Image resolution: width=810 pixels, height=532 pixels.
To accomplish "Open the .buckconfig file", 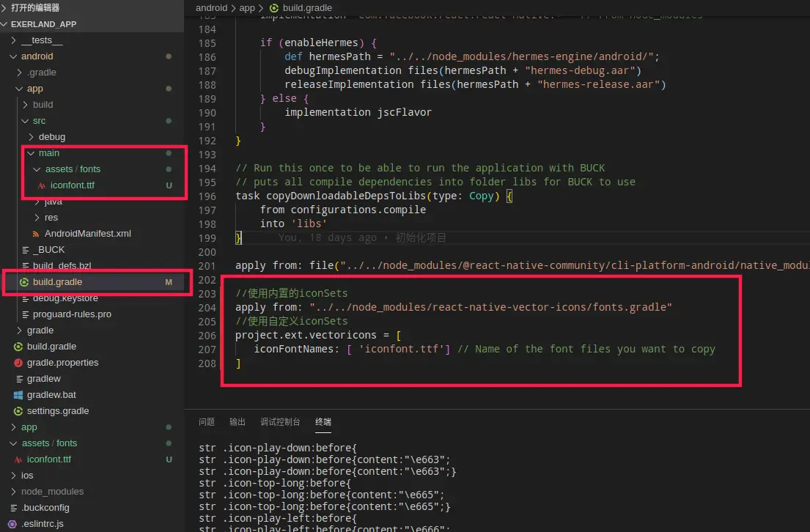I will (x=45, y=508).
